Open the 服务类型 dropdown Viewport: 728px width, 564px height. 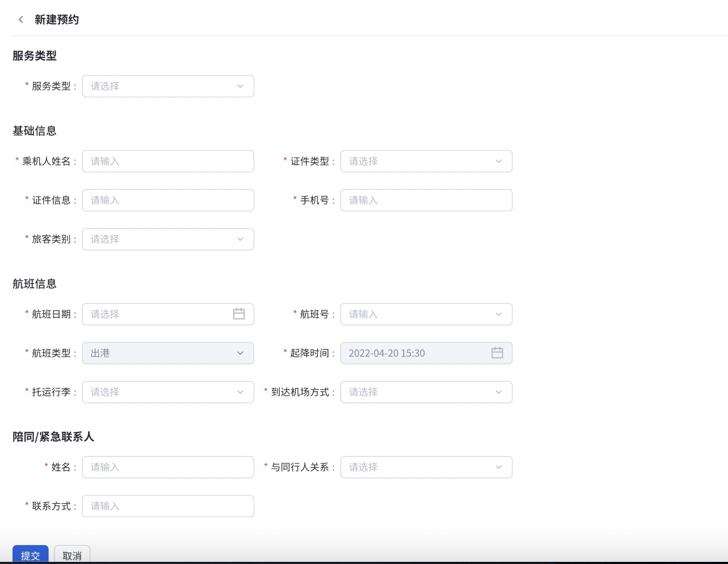[168, 86]
